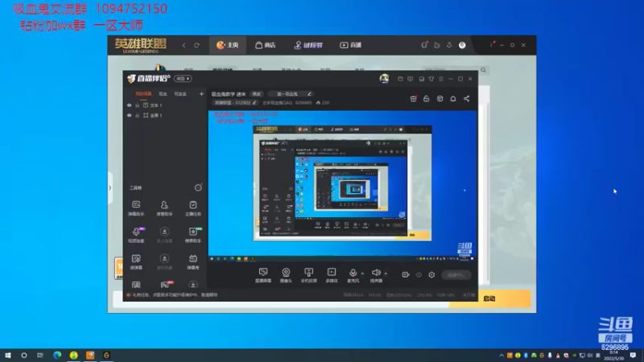Show hidden system tray icons
This screenshot has height=362, width=644.
pos(502,356)
